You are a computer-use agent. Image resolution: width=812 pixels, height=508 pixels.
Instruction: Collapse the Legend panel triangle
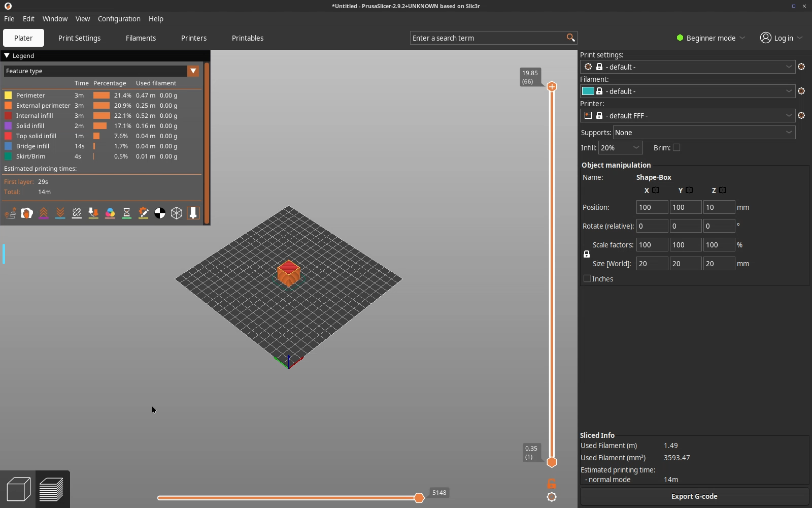click(x=7, y=55)
